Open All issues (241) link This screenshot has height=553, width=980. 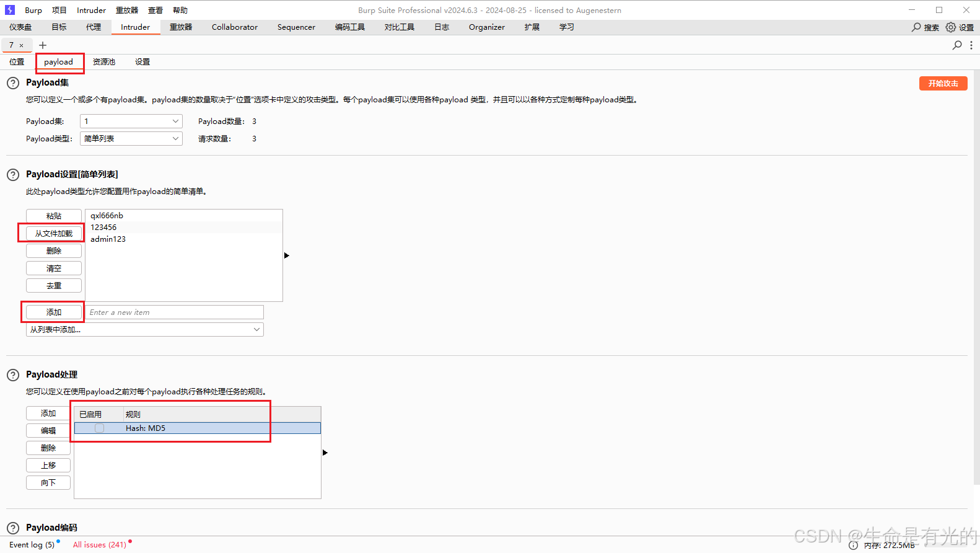pos(100,545)
